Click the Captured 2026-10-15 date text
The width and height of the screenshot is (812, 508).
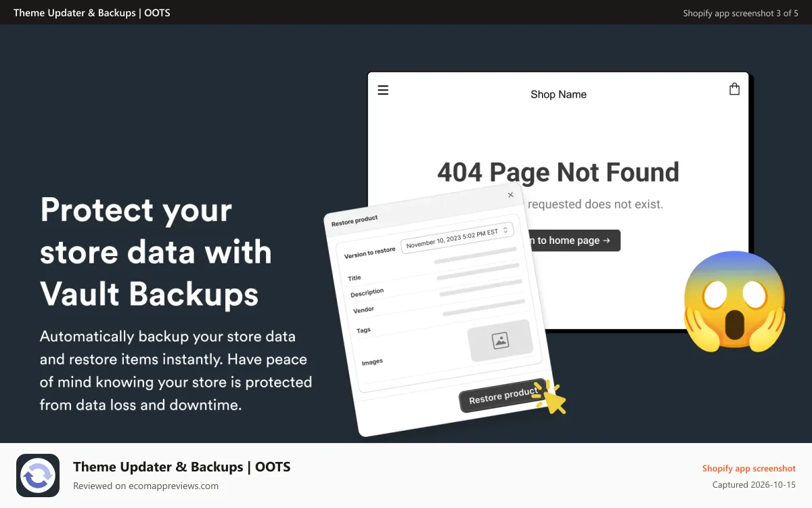pyautogui.click(x=754, y=485)
